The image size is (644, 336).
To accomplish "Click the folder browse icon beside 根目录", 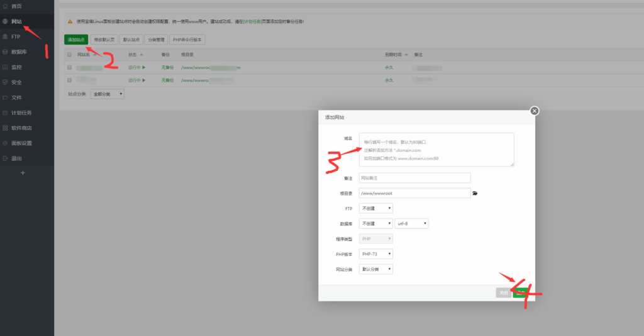I will 475,193.
